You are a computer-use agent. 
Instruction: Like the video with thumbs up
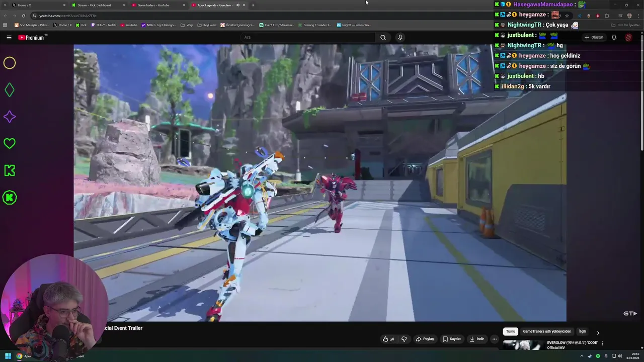tap(388, 339)
